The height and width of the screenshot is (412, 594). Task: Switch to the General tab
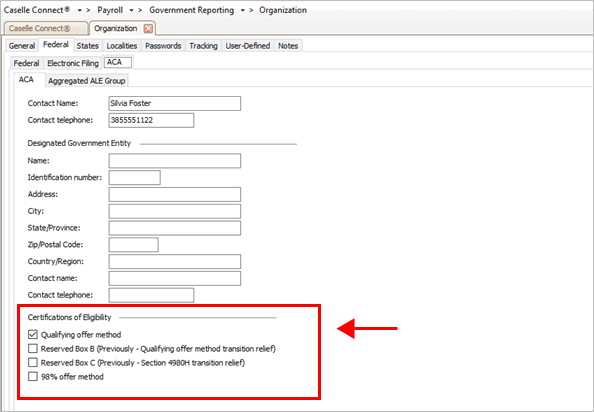(22, 46)
